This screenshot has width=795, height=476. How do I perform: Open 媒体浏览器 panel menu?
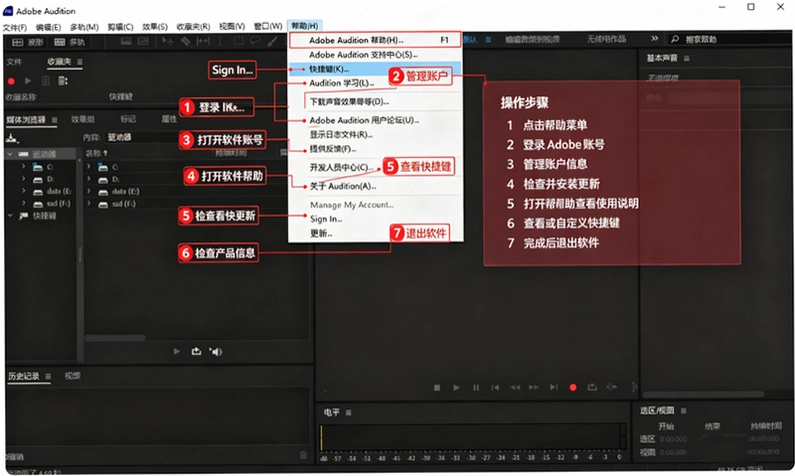(54, 120)
